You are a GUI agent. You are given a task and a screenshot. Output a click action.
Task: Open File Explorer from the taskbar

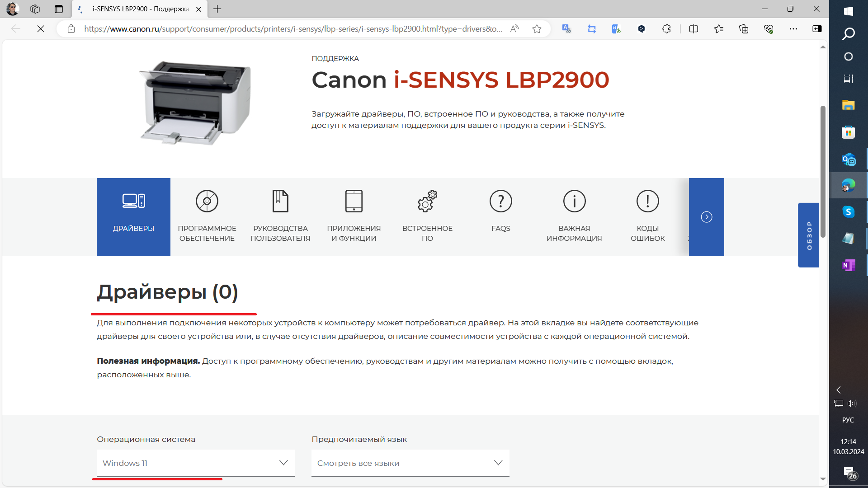[849, 105]
